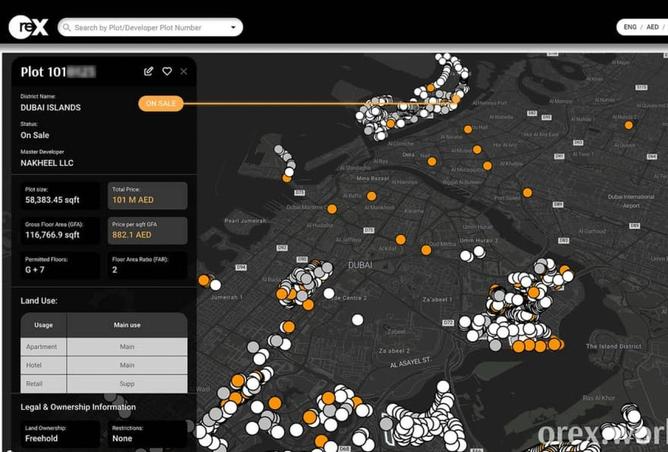Open the search bar dropdown arrow
This screenshot has height=452, width=668.
coord(233,28)
